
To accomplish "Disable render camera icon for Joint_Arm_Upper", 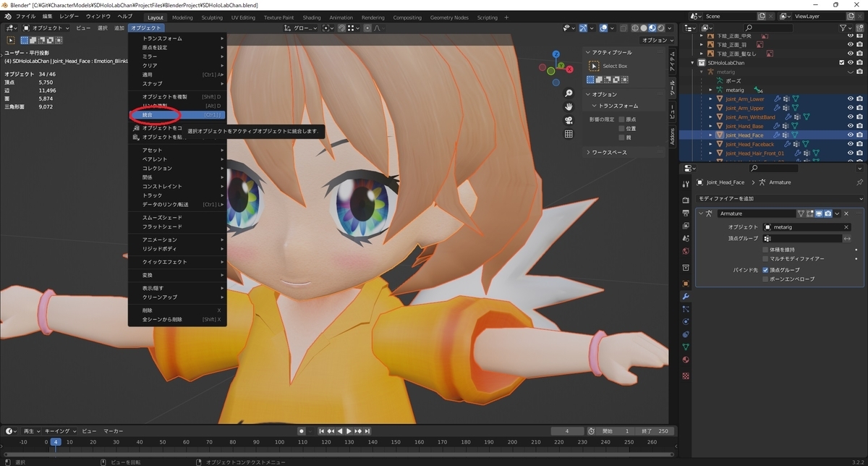I will (x=859, y=108).
